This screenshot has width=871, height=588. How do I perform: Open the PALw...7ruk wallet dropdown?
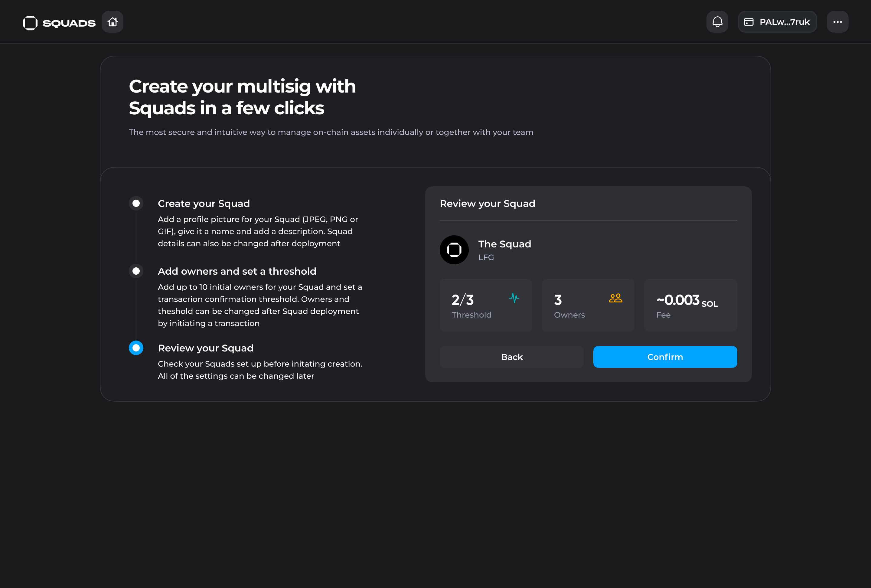pyautogui.click(x=784, y=22)
